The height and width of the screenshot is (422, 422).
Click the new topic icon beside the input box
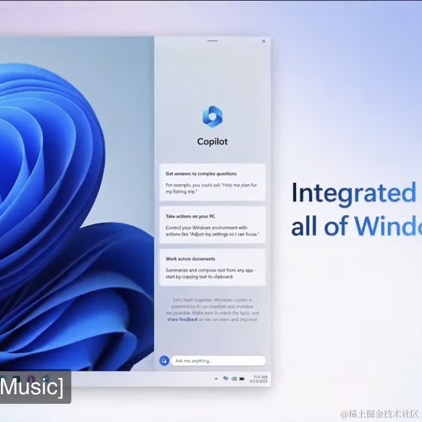point(164,361)
